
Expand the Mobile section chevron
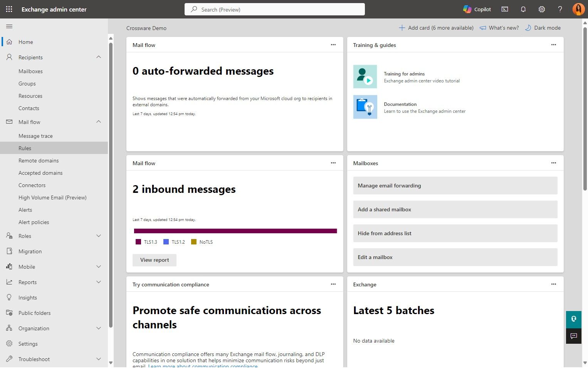[99, 267]
